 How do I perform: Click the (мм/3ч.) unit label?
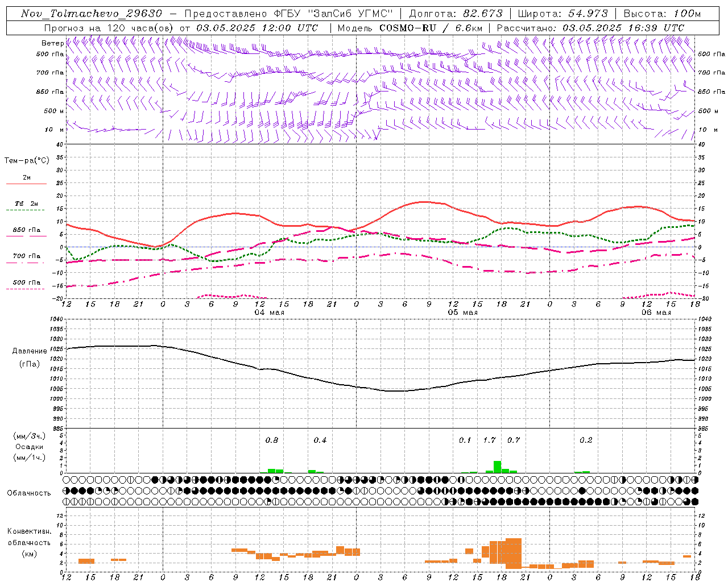pos(30,436)
